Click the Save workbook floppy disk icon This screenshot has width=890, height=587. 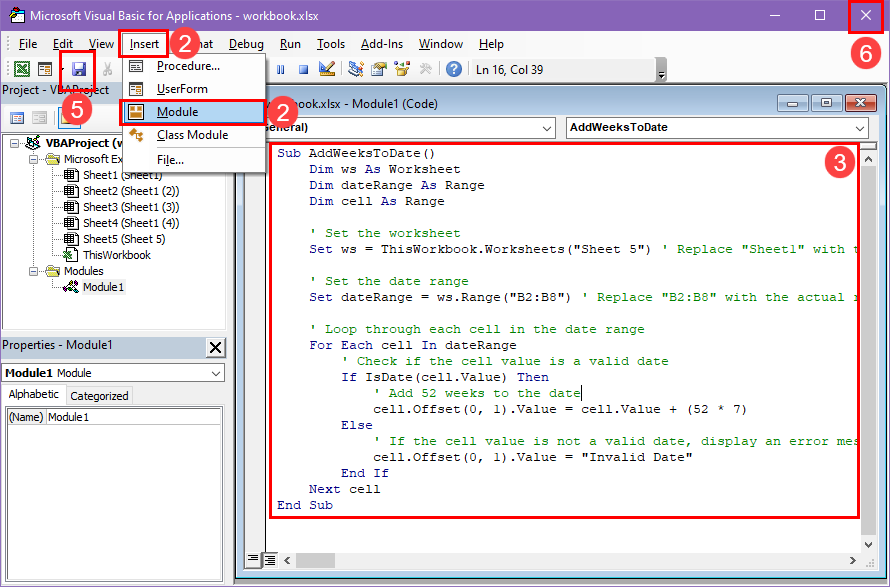point(78,69)
